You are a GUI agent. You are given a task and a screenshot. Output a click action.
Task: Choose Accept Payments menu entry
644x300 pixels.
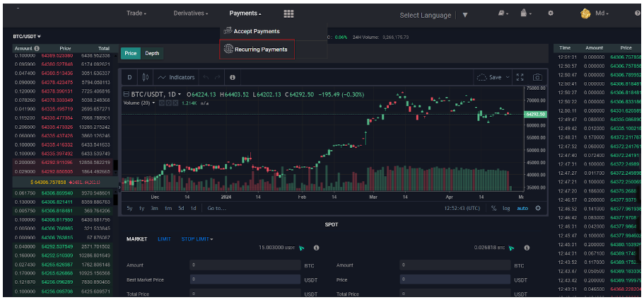tap(252, 31)
